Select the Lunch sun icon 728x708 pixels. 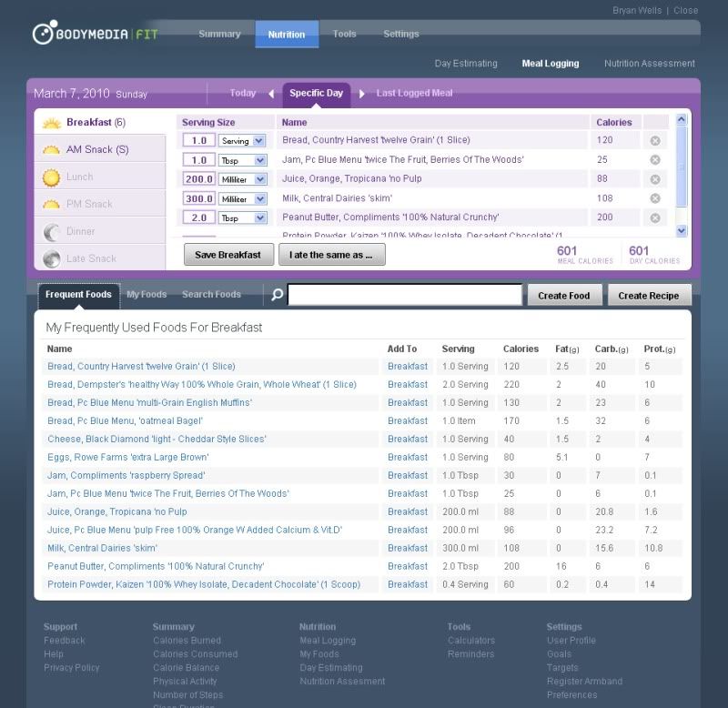pyautogui.click(x=52, y=177)
